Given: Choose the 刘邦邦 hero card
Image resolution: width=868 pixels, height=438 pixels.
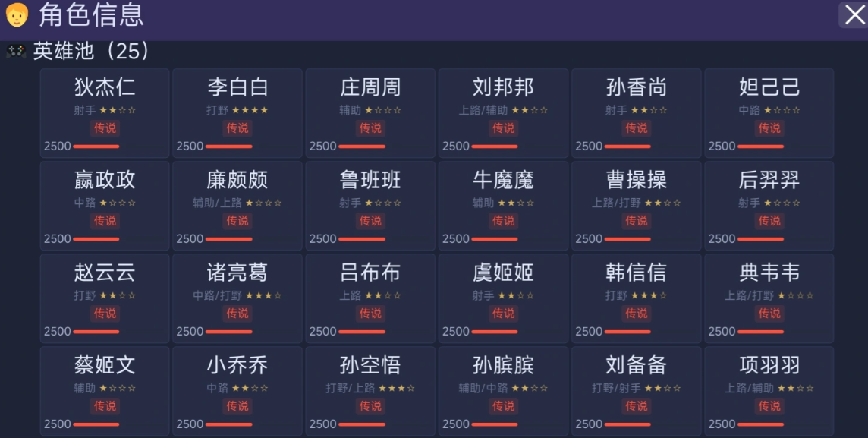Looking at the screenshot, I should tap(503, 114).
